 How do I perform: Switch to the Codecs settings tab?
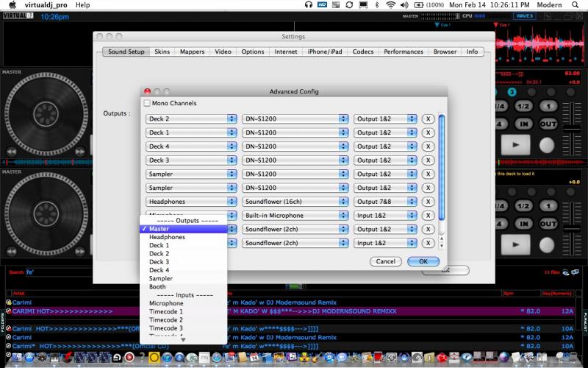pyautogui.click(x=363, y=52)
